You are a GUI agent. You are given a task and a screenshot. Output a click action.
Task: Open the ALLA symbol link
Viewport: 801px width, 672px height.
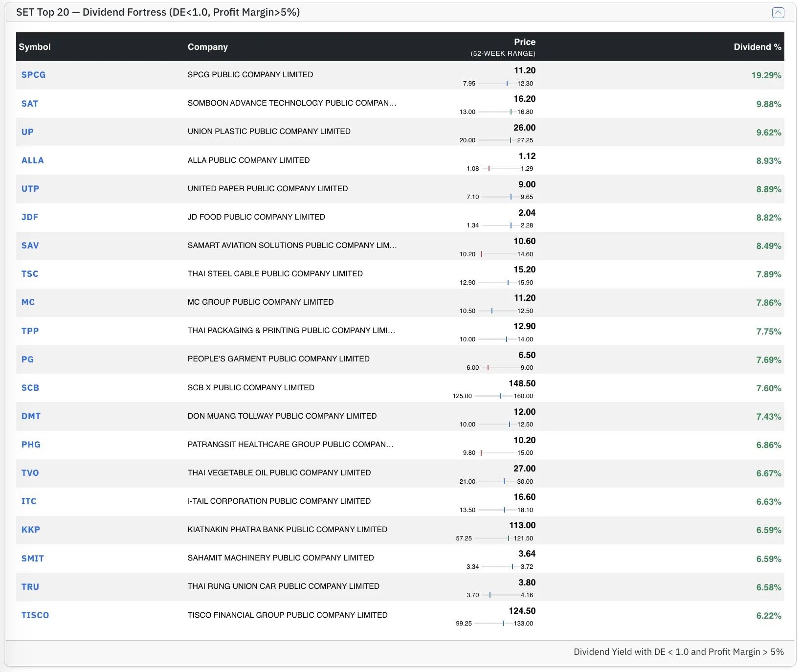click(x=33, y=160)
